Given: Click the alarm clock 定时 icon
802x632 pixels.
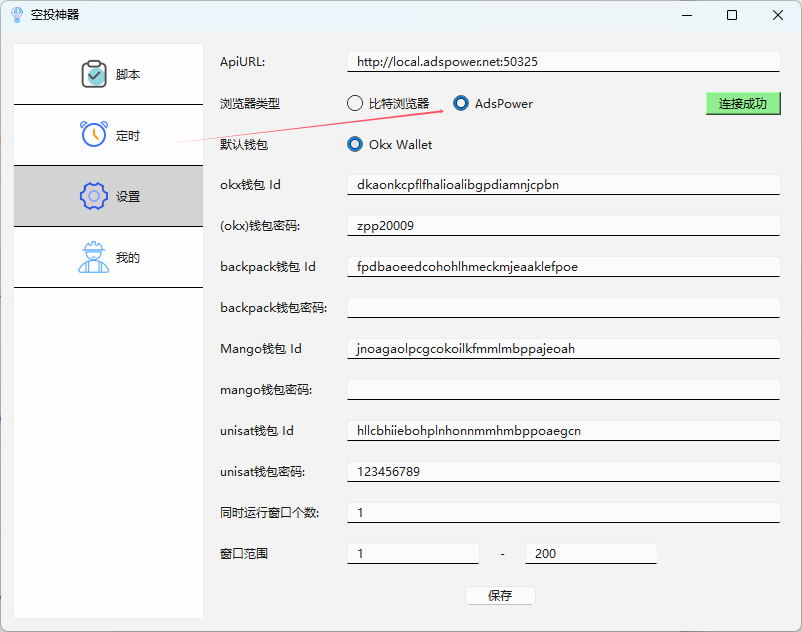Looking at the screenshot, I should [x=94, y=135].
